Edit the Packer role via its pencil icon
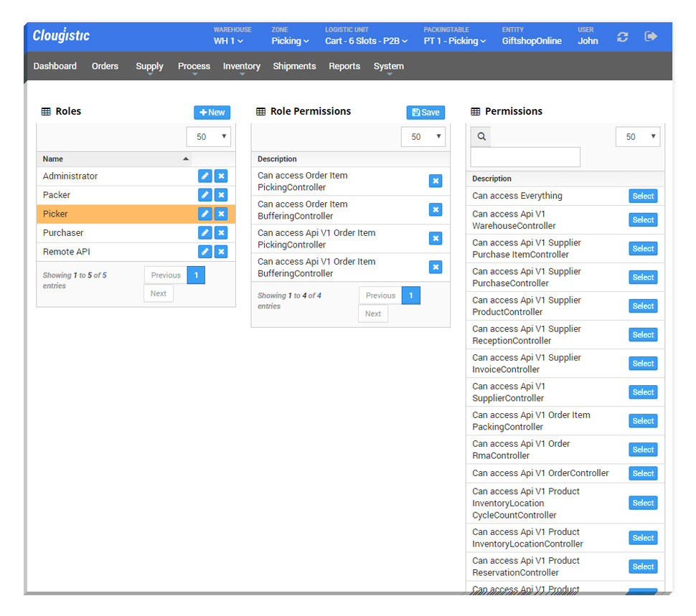 (x=204, y=195)
